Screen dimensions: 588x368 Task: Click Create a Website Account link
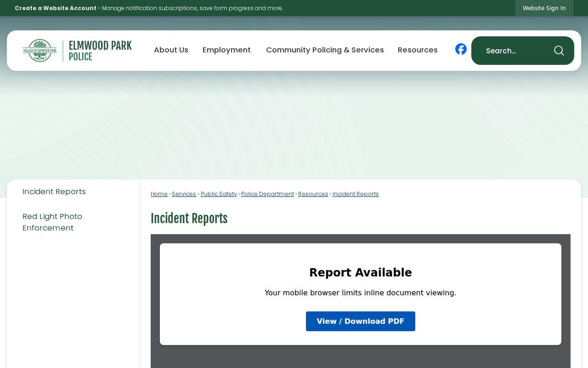tap(56, 8)
